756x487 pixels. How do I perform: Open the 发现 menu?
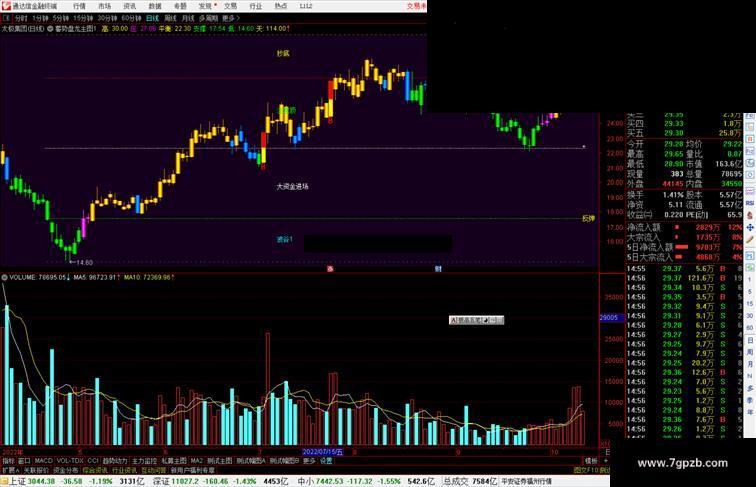coord(205,6)
